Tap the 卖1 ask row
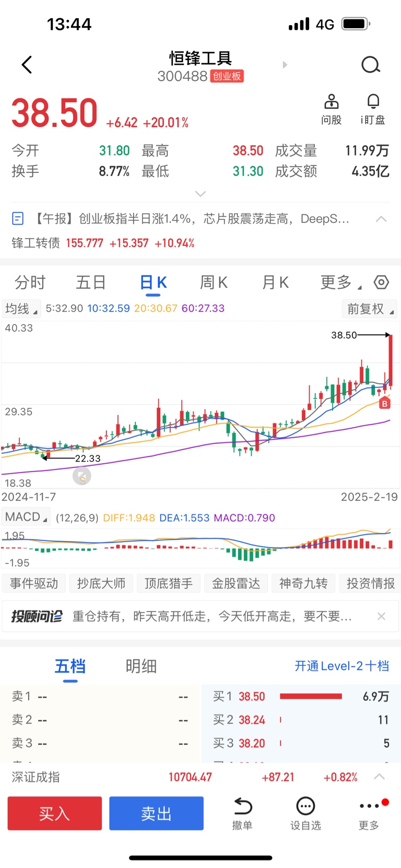 pos(100,696)
